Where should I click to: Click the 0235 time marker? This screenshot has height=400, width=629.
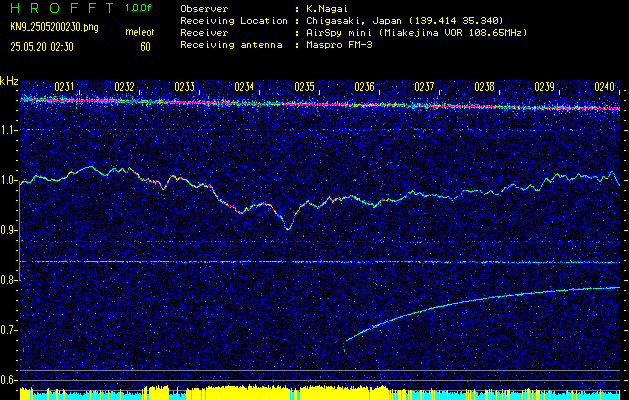pyautogui.click(x=304, y=87)
